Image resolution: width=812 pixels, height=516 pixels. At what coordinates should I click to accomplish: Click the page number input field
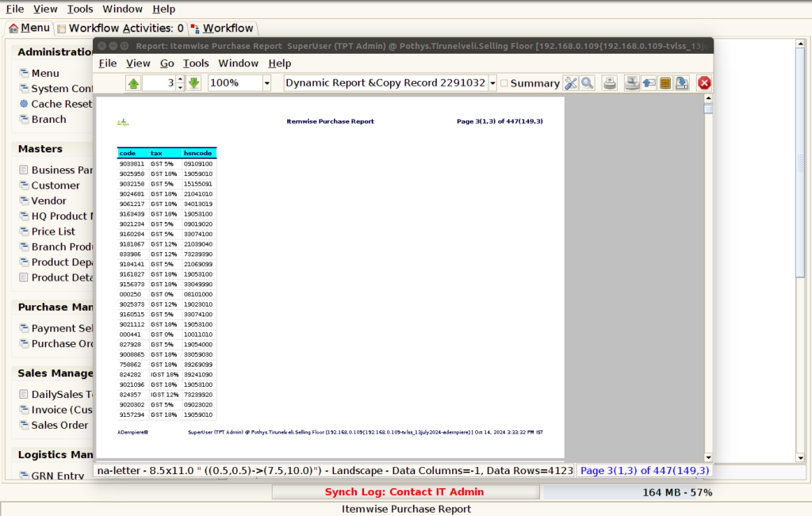pyautogui.click(x=159, y=83)
